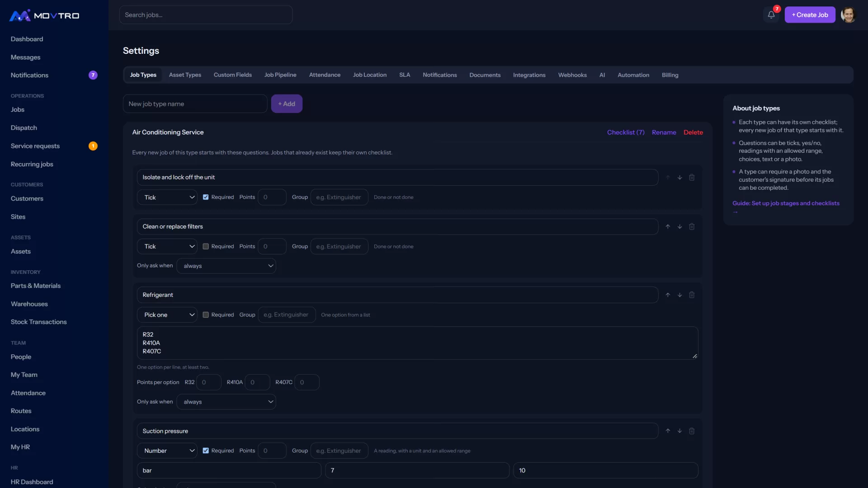The width and height of the screenshot is (868, 488).
Task: Uncheck Required for Isolate and lock off
Action: 206,197
